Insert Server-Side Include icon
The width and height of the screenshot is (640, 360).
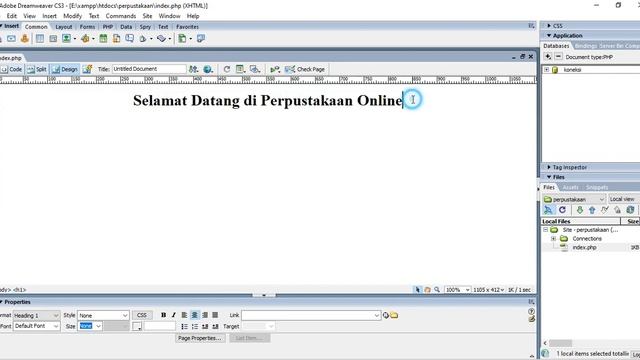pos(116,39)
